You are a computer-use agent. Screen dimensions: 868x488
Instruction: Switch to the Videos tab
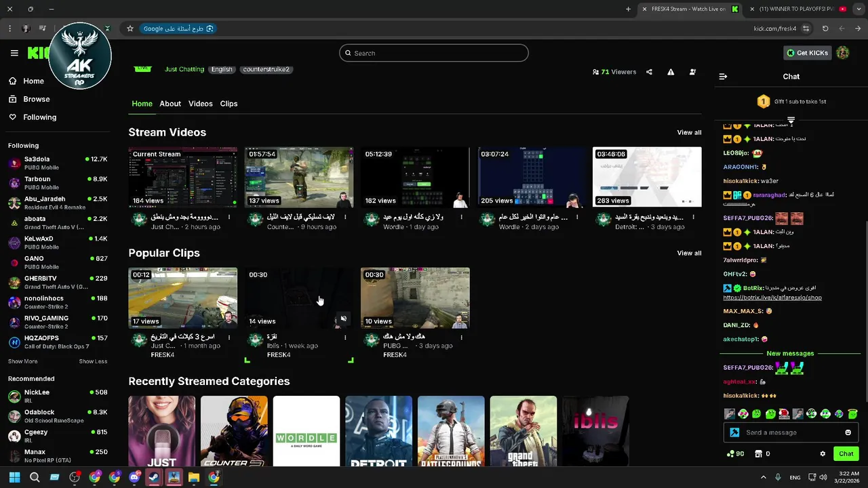pyautogui.click(x=200, y=104)
